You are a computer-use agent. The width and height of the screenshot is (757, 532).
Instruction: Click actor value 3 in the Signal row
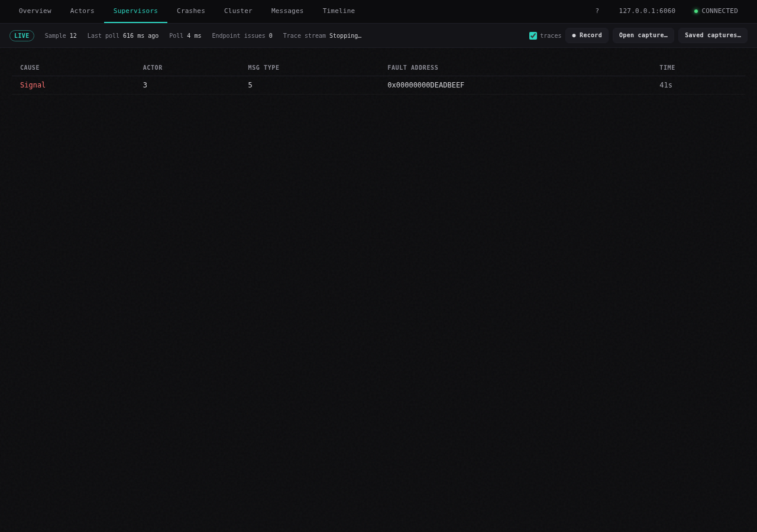click(x=145, y=85)
